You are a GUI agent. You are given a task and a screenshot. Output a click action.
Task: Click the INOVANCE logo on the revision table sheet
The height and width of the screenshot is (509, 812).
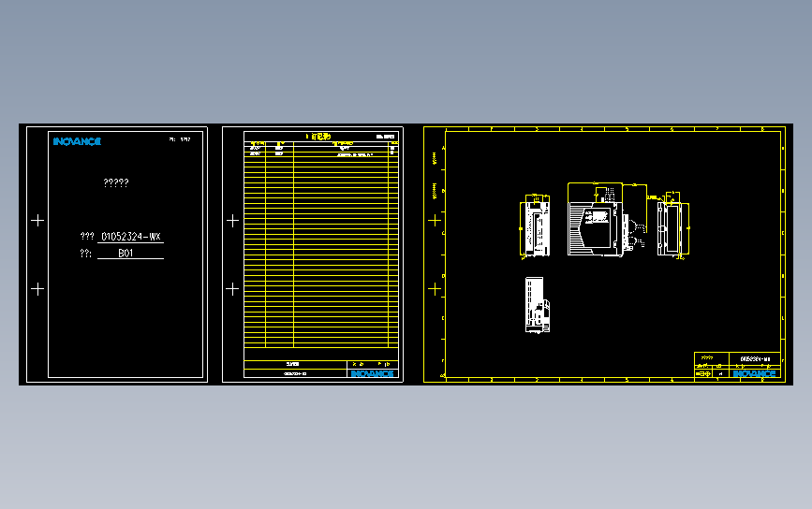[x=373, y=373]
